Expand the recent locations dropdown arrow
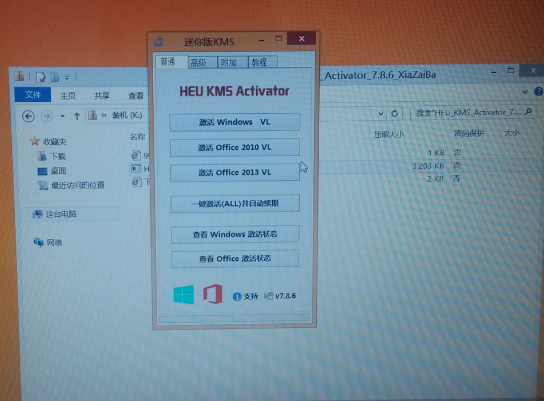Viewport: 544px width, 401px height. coord(62,116)
